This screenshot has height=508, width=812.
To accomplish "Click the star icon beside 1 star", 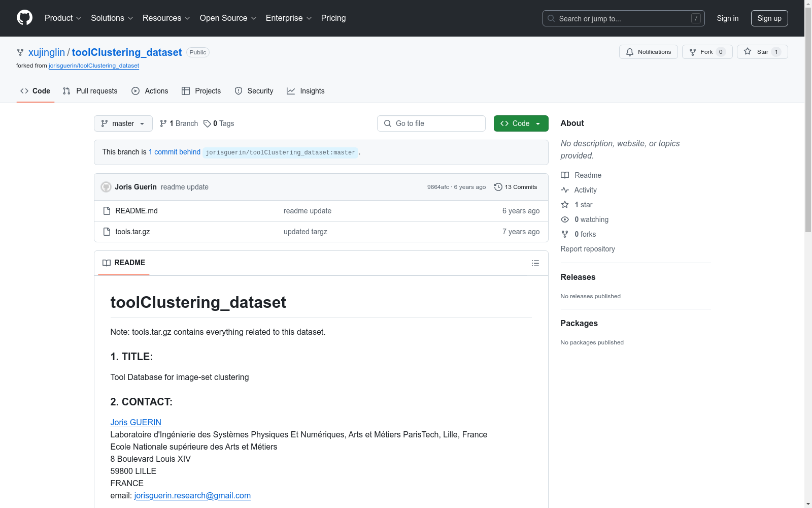I will tap(565, 205).
